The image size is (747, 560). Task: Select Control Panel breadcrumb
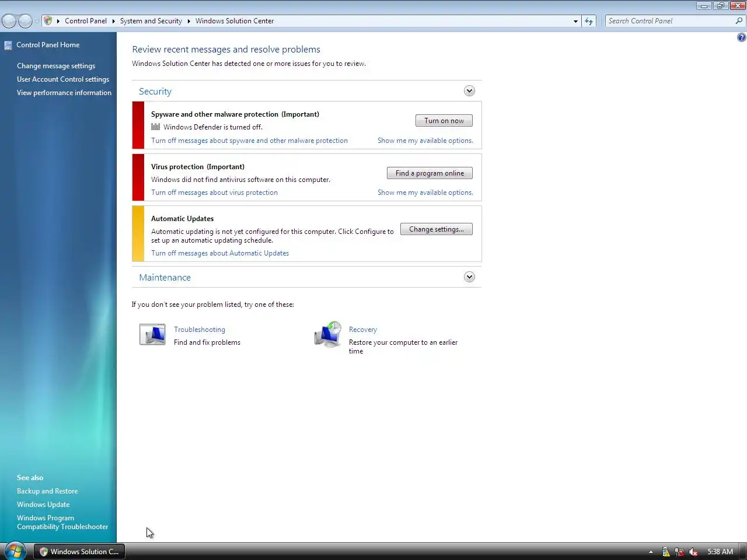(x=86, y=21)
